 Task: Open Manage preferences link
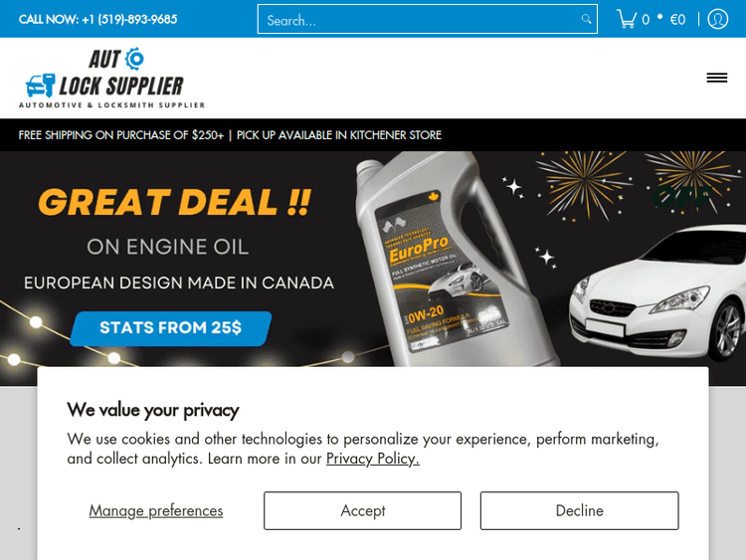(x=156, y=510)
